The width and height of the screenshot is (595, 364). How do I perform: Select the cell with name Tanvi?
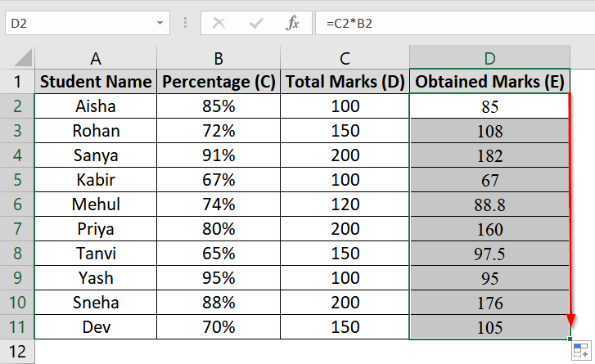pos(96,253)
